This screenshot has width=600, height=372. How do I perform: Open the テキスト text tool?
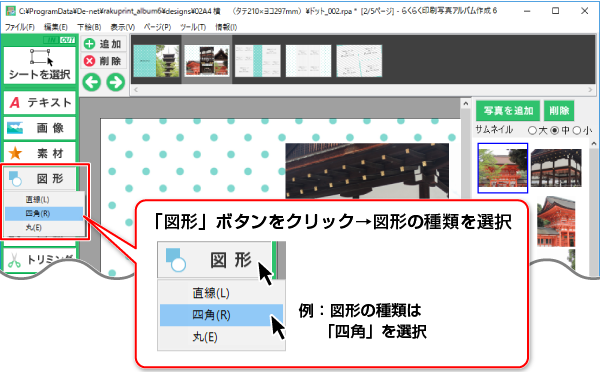[40, 103]
